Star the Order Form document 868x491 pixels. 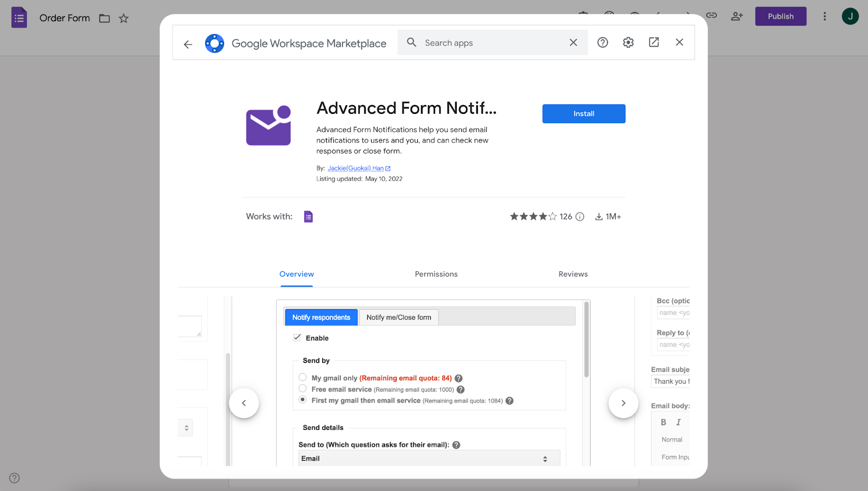point(124,18)
